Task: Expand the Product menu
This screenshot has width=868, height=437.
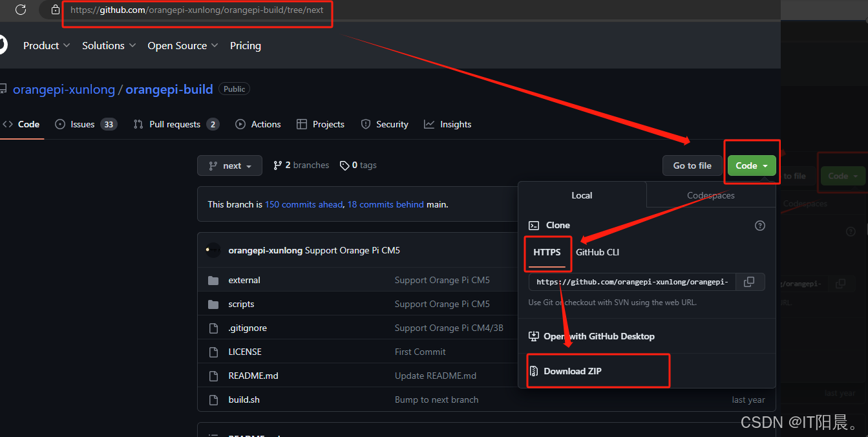Action: click(47, 45)
